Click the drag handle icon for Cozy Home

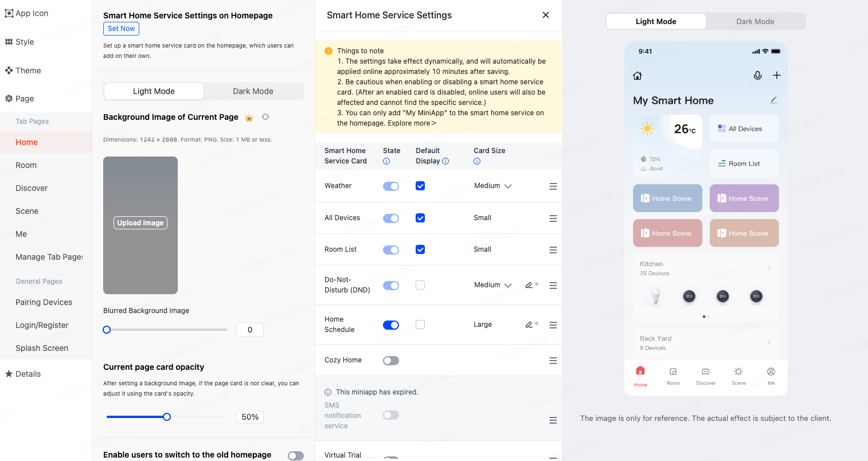click(x=553, y=361)
